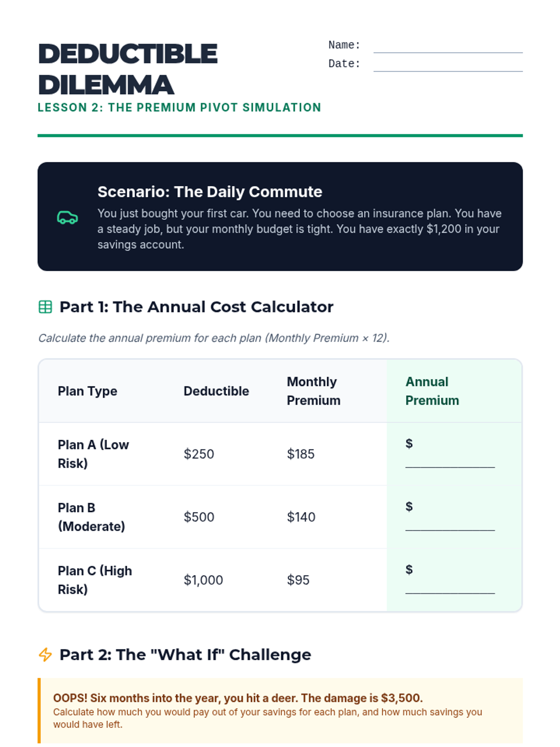Click the Plan C (High Risk) row label

(95, 580)
